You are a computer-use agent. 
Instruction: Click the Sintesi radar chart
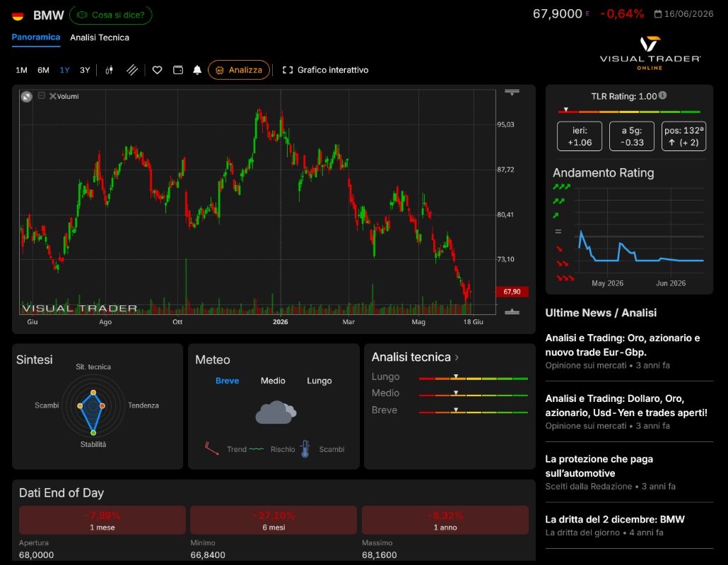[x=93, y=406]
